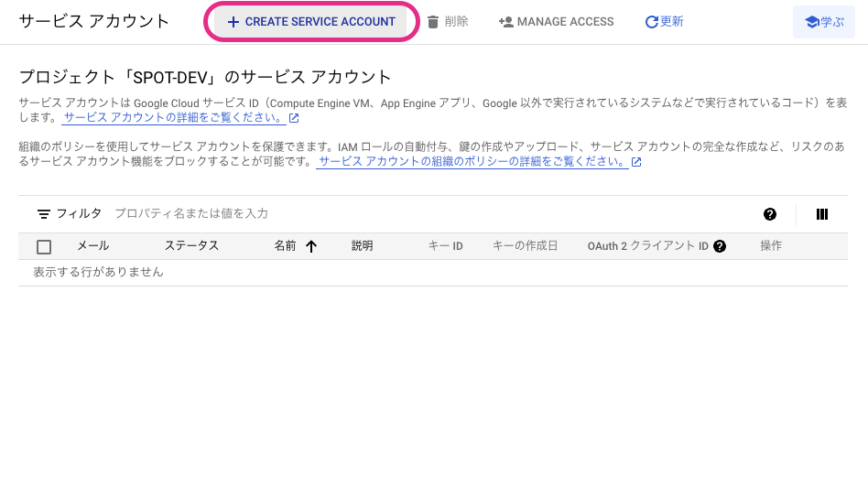The image size is (868, 497).
Task: Click the trash can 削除 icon
Action: tap(433, 22)
